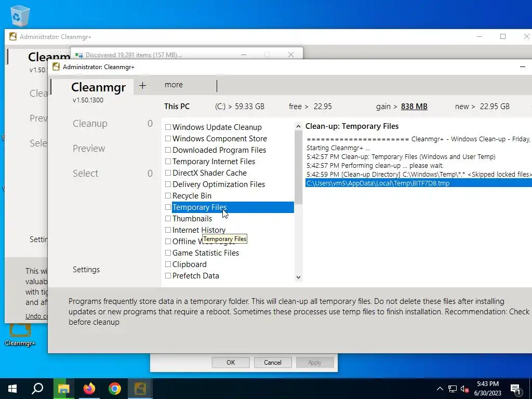Screen dimensions: 532x399
Task: Click the muted volume tray icon
Action: point(465,389)
